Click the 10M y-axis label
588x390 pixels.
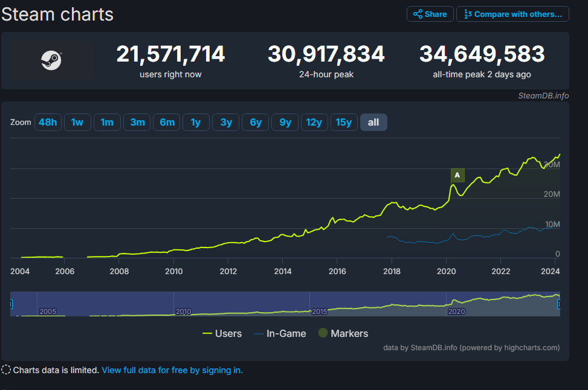pos(552,225)
